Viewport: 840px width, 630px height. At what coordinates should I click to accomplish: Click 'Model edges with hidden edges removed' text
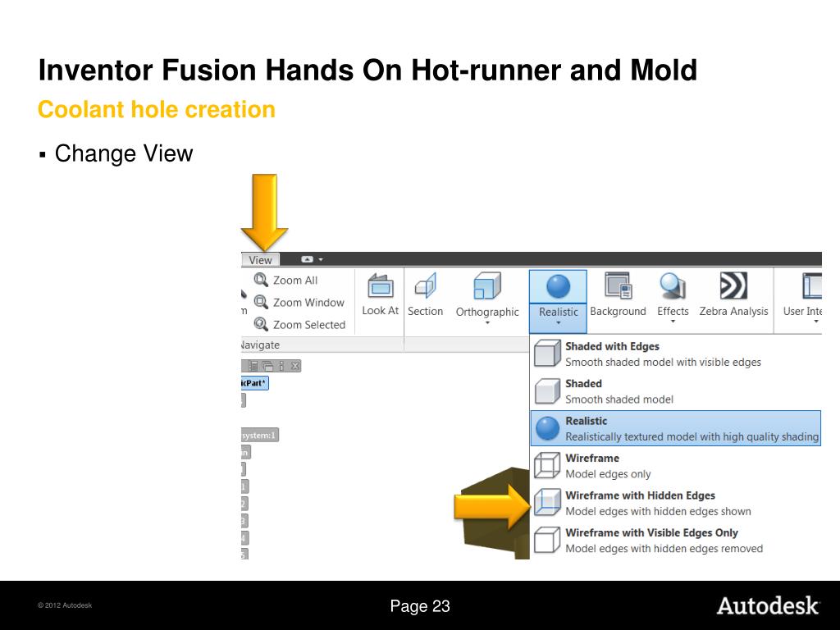tap(664, 549)
